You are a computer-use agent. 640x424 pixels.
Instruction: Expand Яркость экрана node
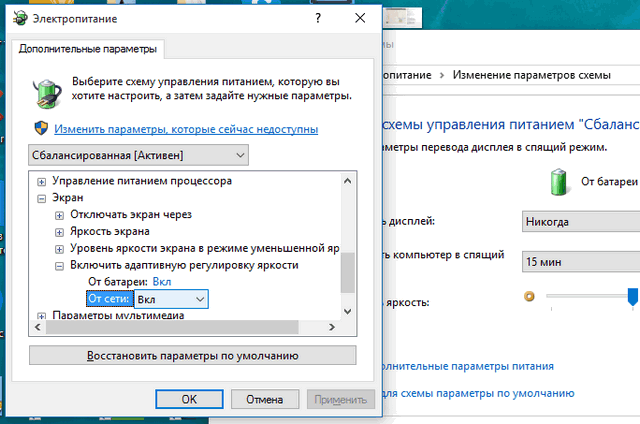pos(59,233)
